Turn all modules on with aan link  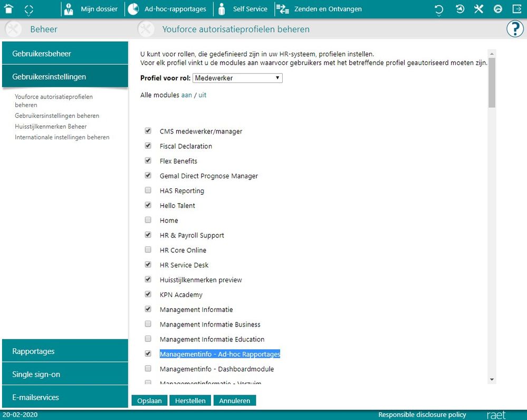click(187, 95)
